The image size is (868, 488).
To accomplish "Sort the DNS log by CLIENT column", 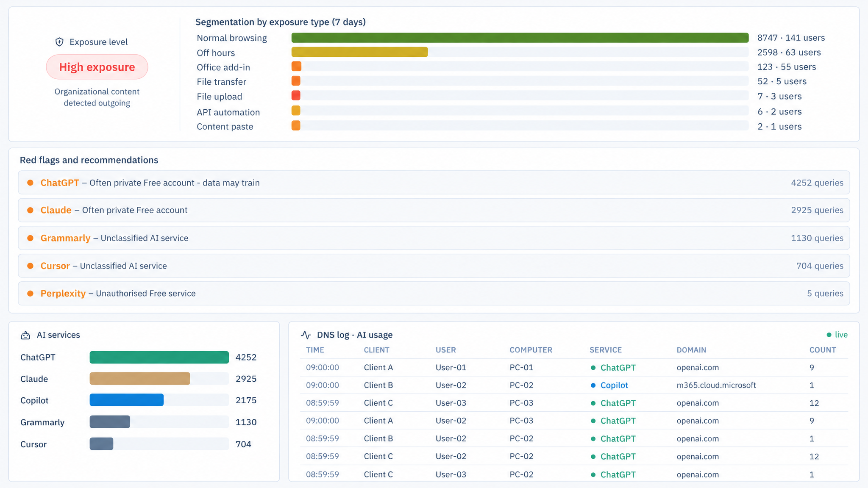I will pyautogui.click(x=376, y=350).
